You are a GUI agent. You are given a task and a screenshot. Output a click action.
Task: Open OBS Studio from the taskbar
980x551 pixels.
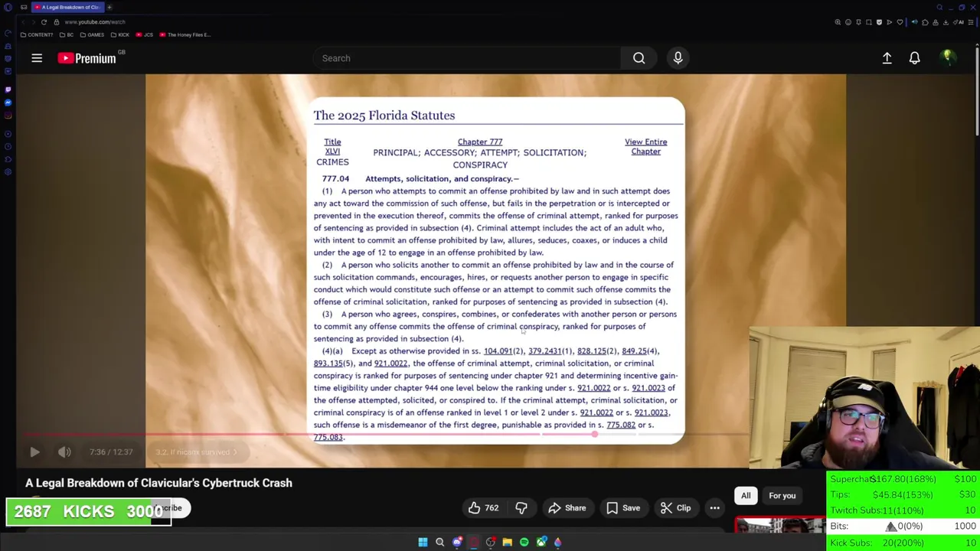(491, 542)
